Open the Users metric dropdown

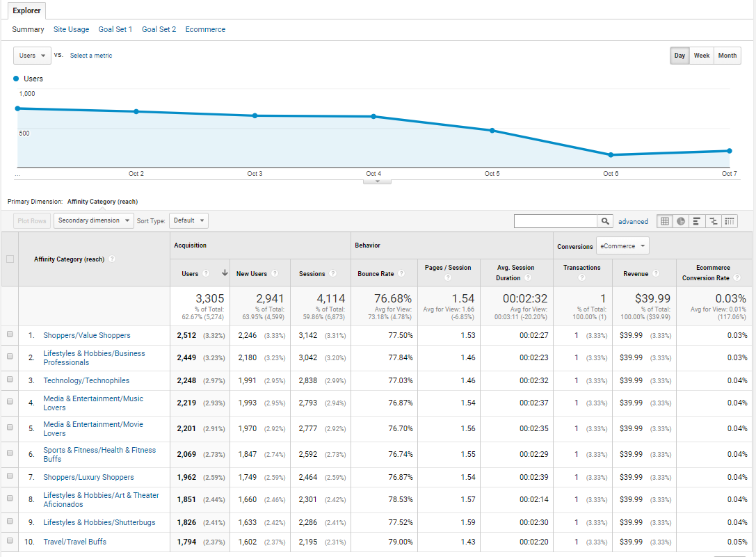(32, 56)
